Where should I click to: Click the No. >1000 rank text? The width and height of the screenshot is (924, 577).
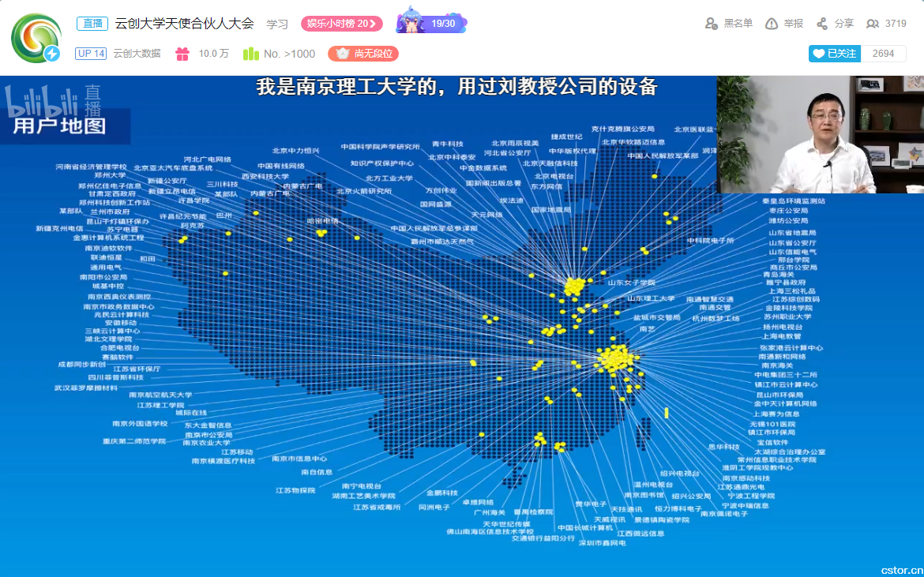point(289,54)
